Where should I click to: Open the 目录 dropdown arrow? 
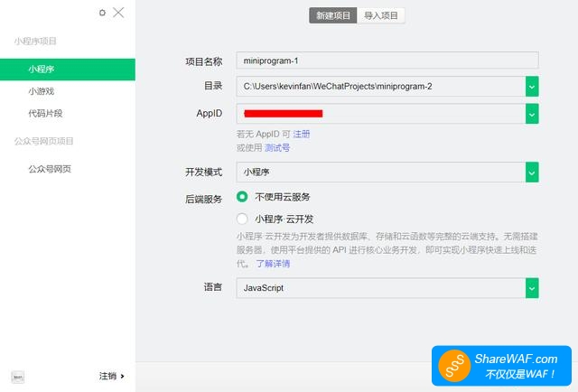click(532, 87)
